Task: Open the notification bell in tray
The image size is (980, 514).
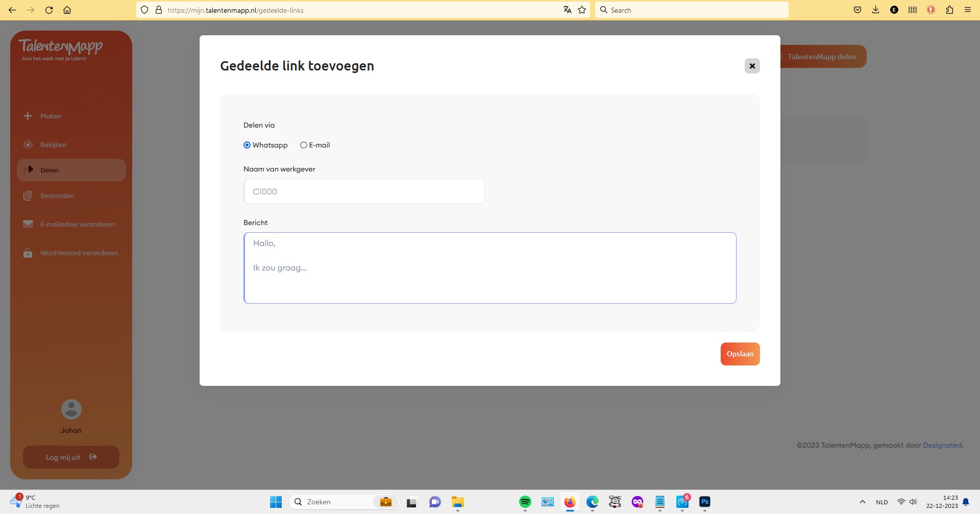Action: click(x=966, y=502)
